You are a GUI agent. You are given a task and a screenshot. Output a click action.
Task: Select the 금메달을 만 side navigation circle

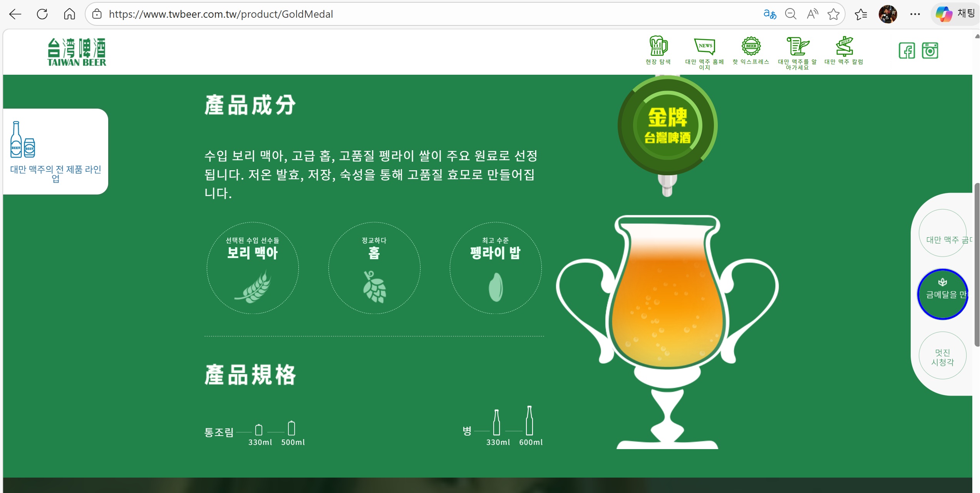(942, 294)
